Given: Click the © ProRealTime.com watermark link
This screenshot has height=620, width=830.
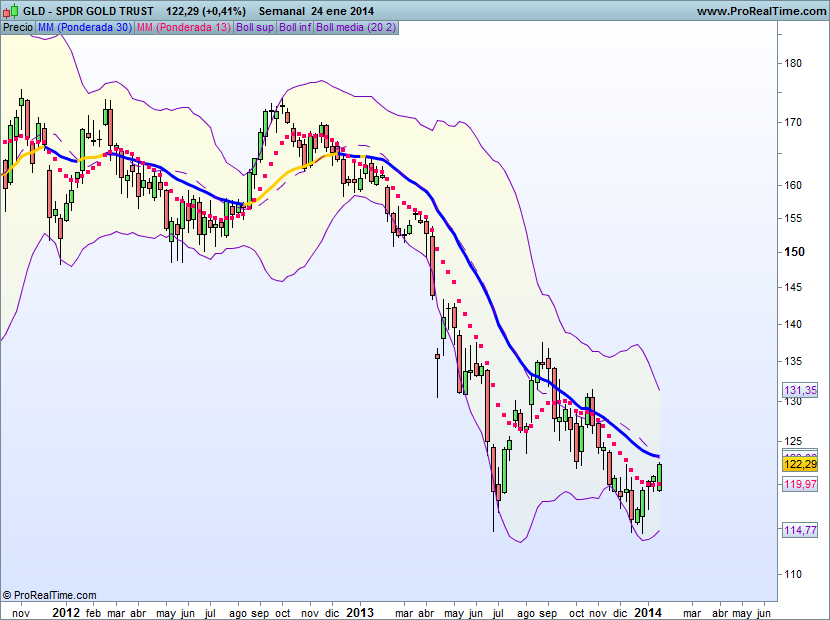Looking at the screenshot, I should [50, 595].
